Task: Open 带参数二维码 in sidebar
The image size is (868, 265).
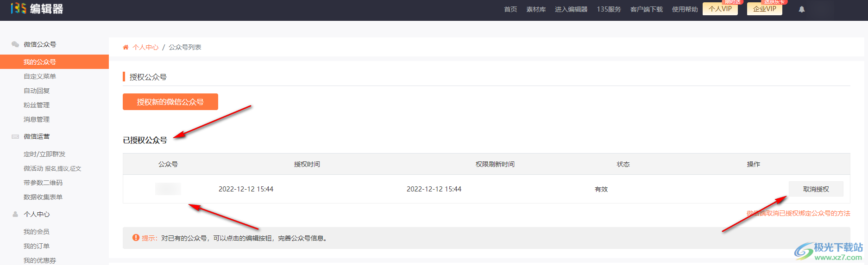Action: [x=43, y=183]
